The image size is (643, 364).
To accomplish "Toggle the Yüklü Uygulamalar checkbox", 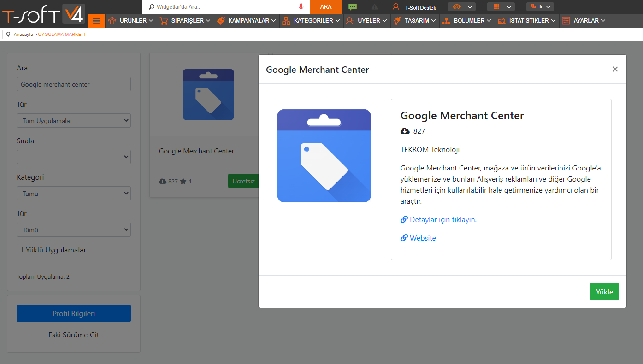I will point(20,250).
